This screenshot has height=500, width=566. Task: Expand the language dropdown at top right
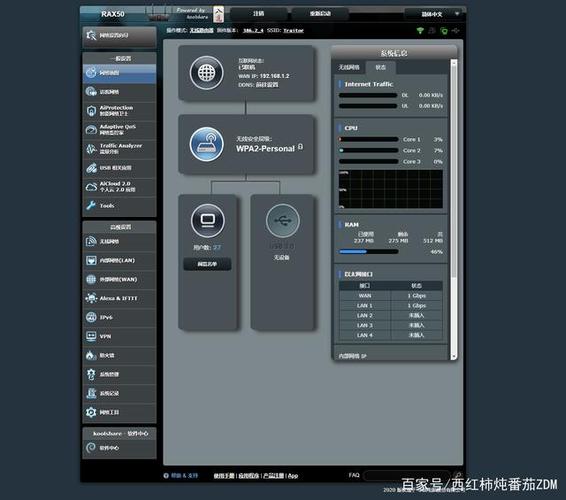tap(434, 14)
